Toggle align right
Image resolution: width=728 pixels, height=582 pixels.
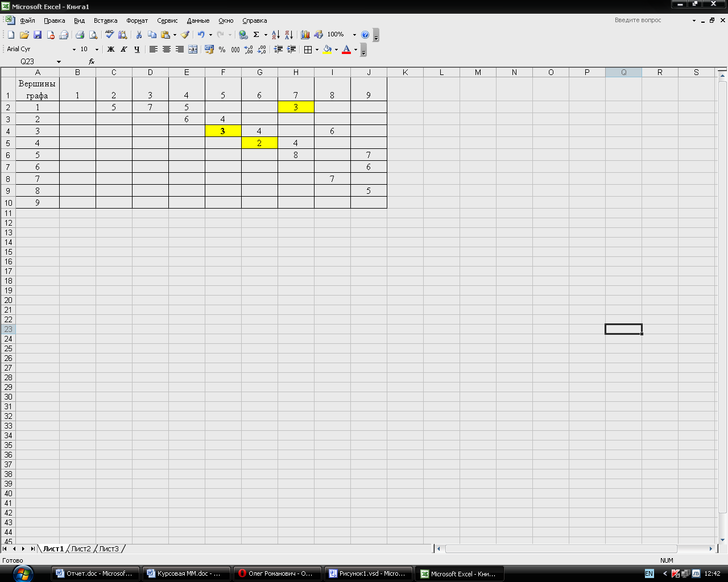point(180,49)
